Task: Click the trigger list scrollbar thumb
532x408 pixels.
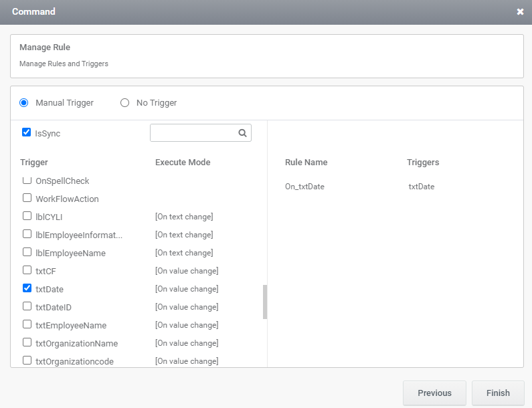Action: tap(265, 302)
